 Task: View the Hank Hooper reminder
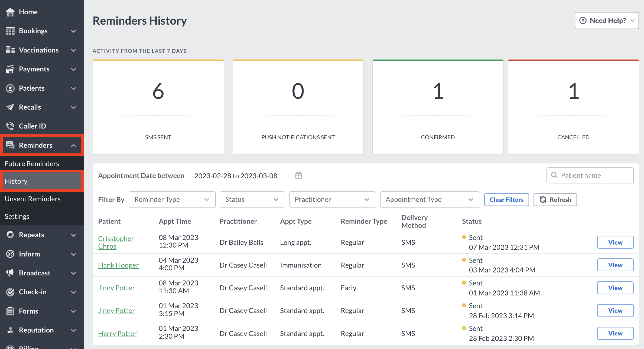click(x=615, y=265)
